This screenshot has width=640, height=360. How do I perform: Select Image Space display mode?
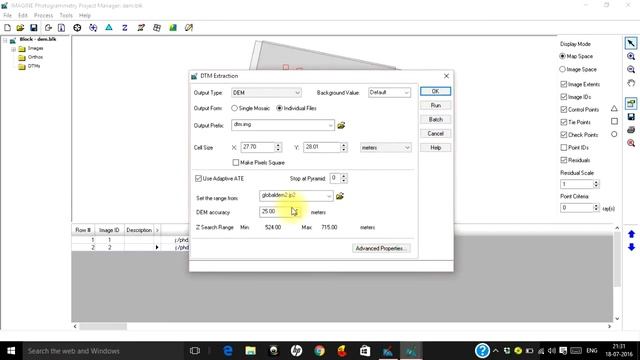click(x=562, y=69)
